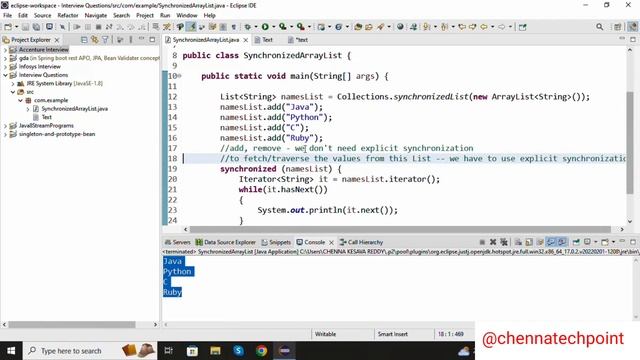Select the Java perspective icon
This screenshot has height=360, width=640.
632,27
